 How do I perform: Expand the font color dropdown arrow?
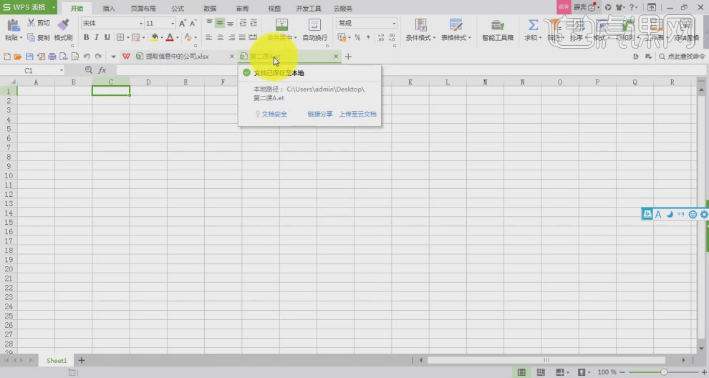(177, 38)
